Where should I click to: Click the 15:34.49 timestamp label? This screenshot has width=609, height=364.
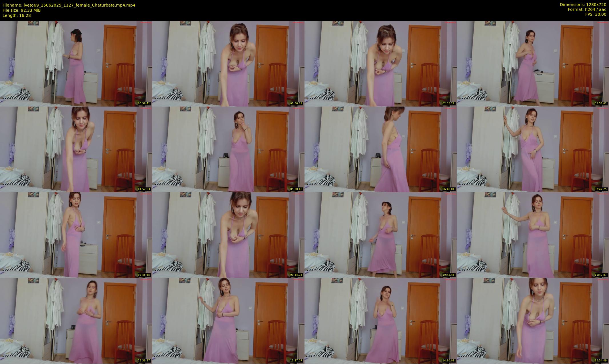[x=601, y=360]
